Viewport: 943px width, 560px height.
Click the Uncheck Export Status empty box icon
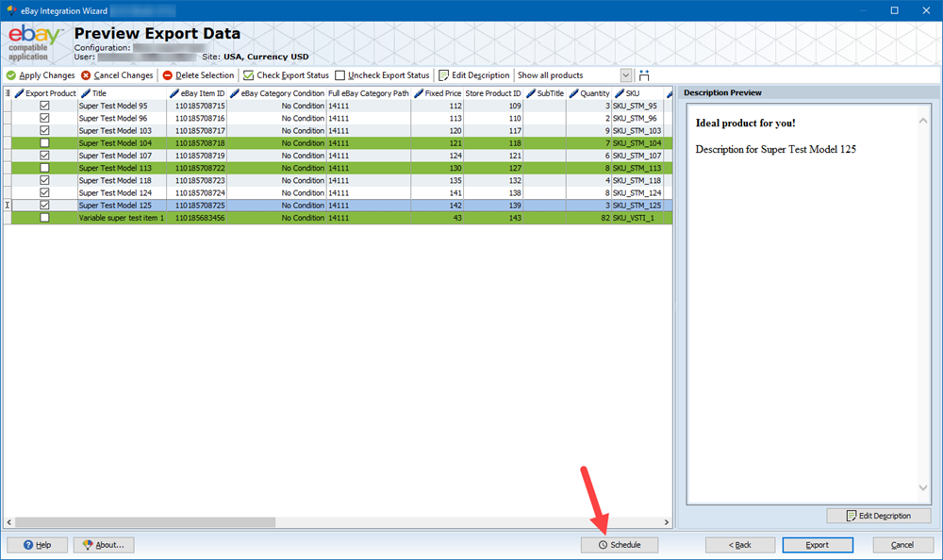coord(339,75)
